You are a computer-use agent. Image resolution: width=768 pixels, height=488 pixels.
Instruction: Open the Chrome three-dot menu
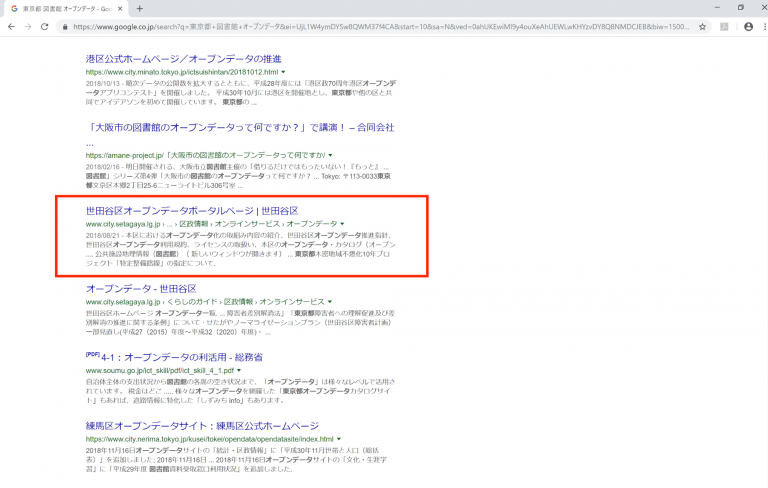point(765,27)
